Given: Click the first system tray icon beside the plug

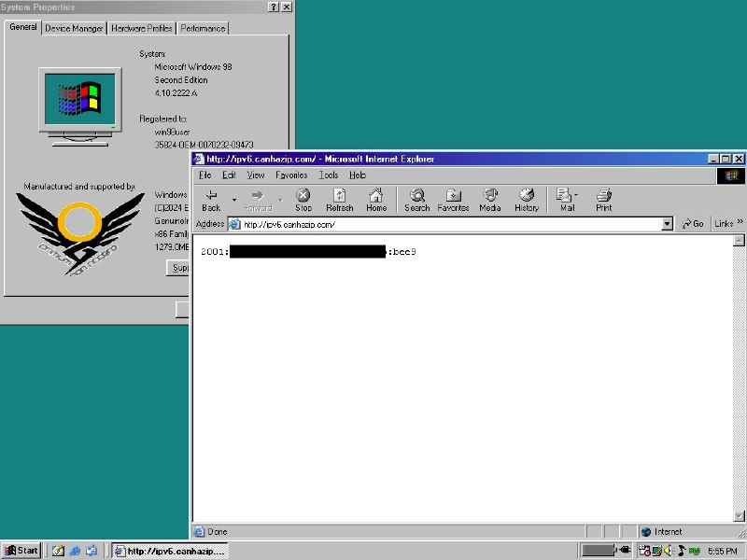Looking at the screenshot, I should [644, 551].
